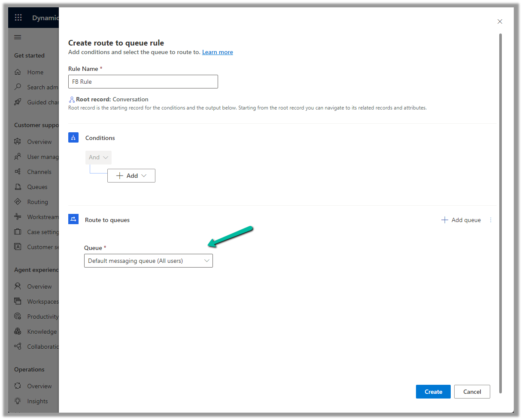Click the Channels sidebar icon
This screenshot has width=522, height=420.
(x=18, y=172)
